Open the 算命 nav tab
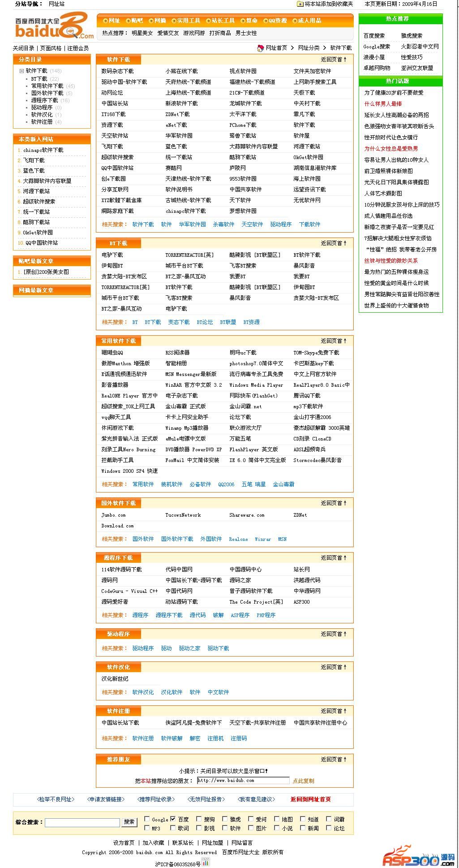Image resolution: width=459 pixels, height=868 pixels. pos(249,21)
